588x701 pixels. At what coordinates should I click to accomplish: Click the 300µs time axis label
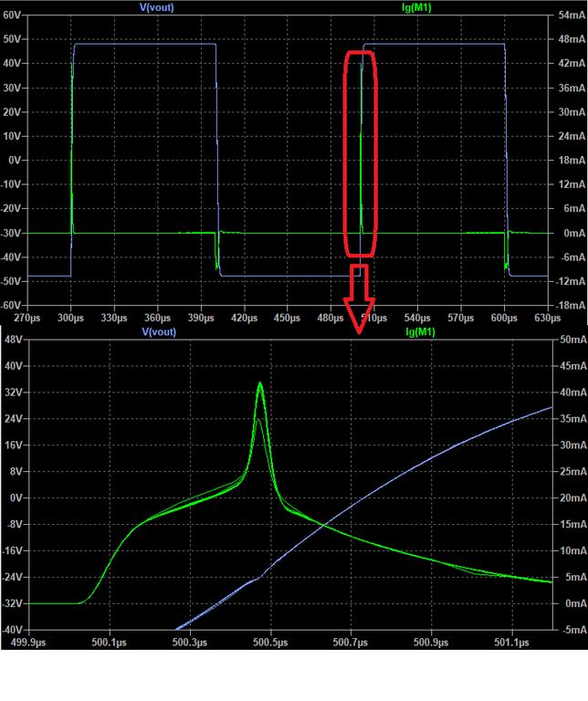point(70,318)
